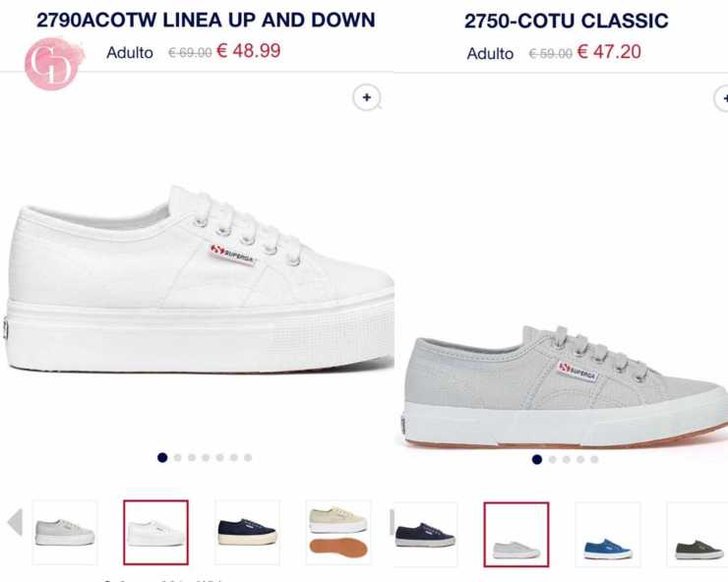Select the navy platform color thumbnail
This screenshot has width=728, height=582.
coord(247,532)
